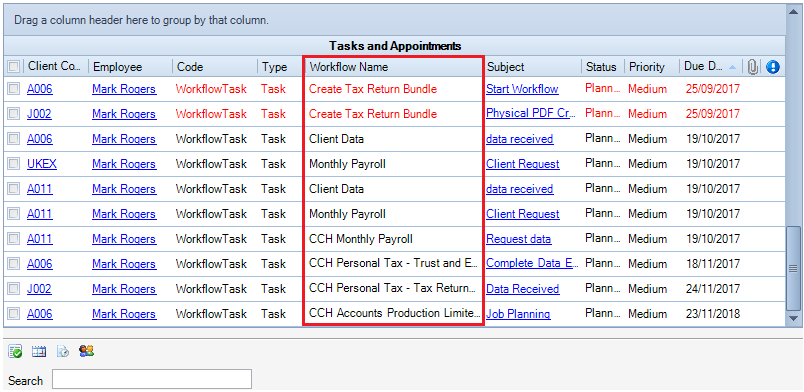Open Mark Rogers link in UKEX row
Viewport: 804px width, 392px height.
pos(124,164)
